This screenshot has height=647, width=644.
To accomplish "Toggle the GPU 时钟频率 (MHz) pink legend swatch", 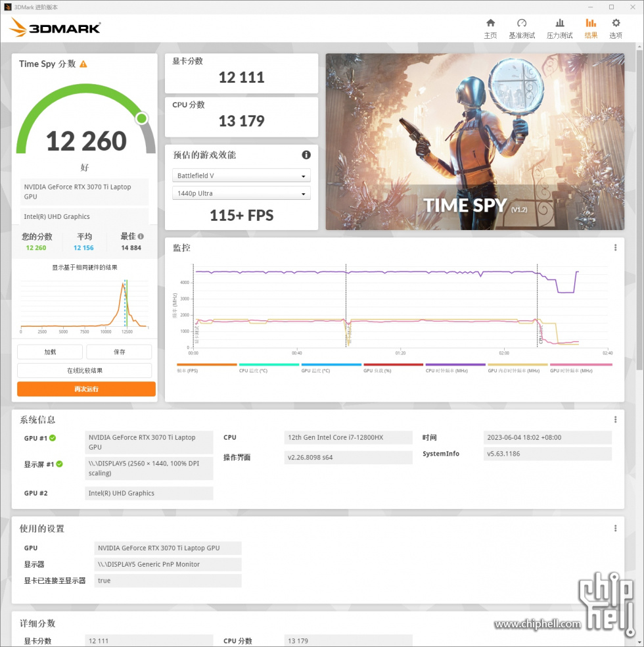I will pyautogui.click(x=581, y=365).
